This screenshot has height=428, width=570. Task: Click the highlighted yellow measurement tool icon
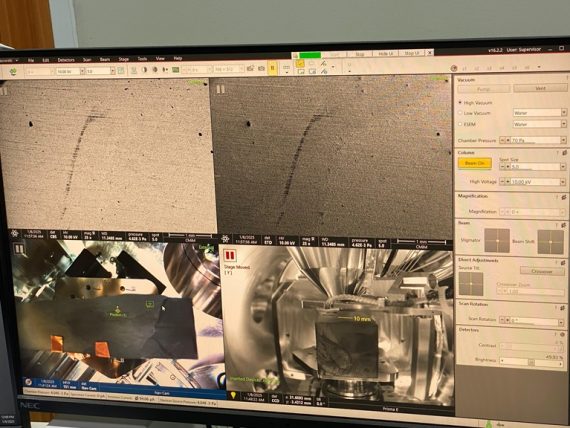click(x=300, y=64)
